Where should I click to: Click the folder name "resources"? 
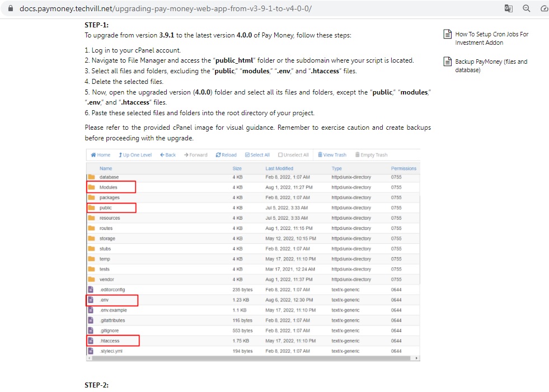[110, 218]
